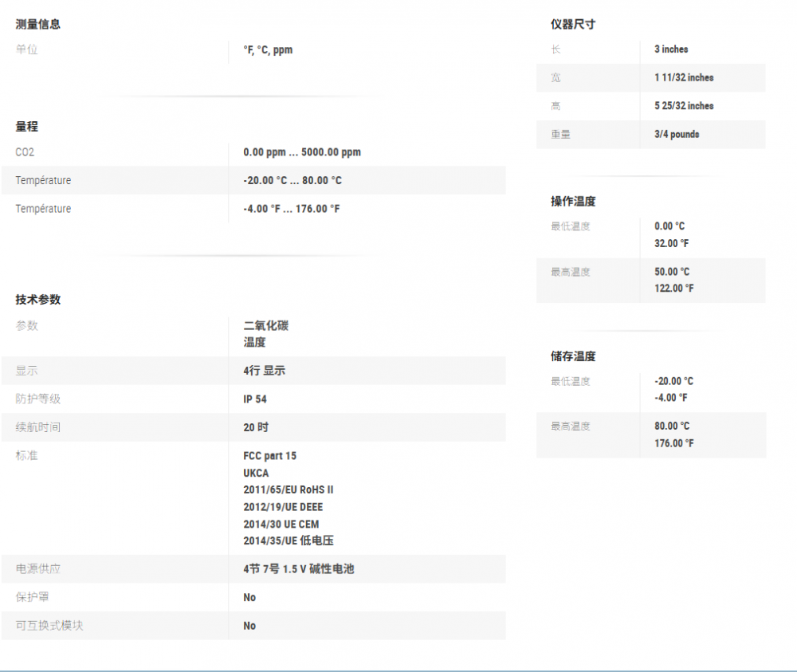Click the -4.00 °F … 176.00 °F range value
Screen dimensions: 797x672
291,209
